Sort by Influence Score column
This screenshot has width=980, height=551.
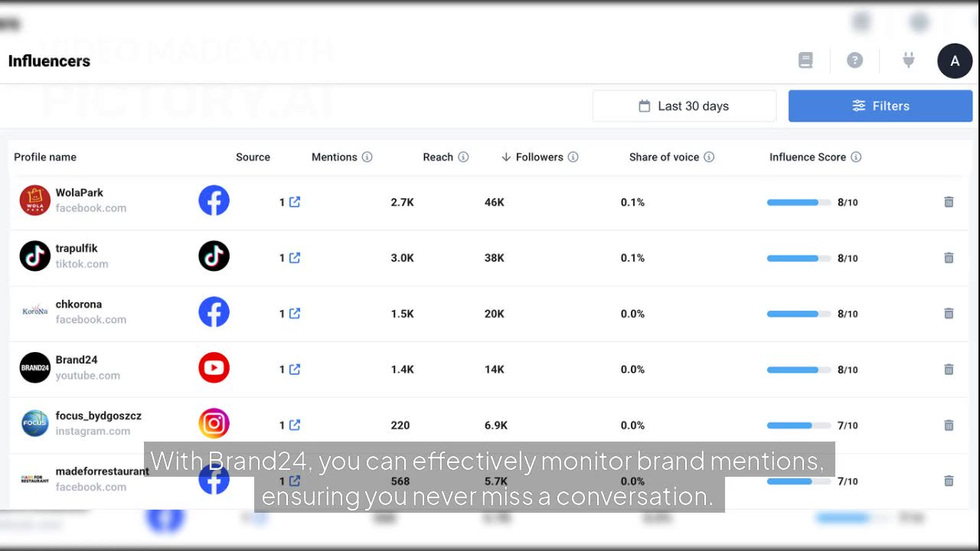(808, 157)
